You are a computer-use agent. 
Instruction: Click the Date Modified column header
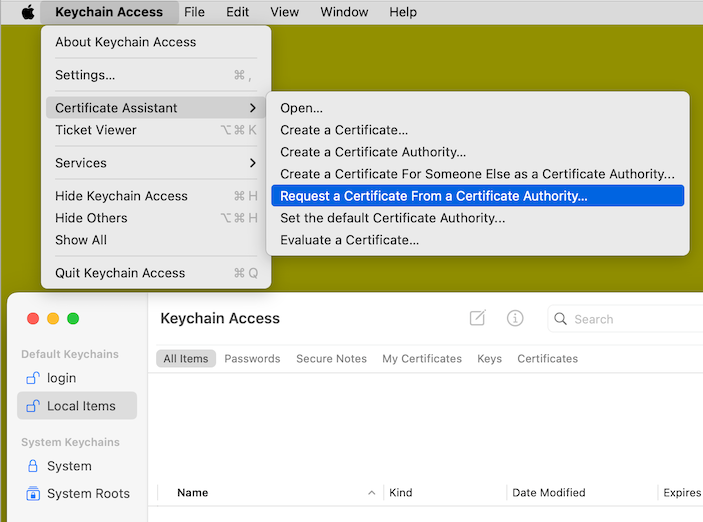tap(548, 493)
